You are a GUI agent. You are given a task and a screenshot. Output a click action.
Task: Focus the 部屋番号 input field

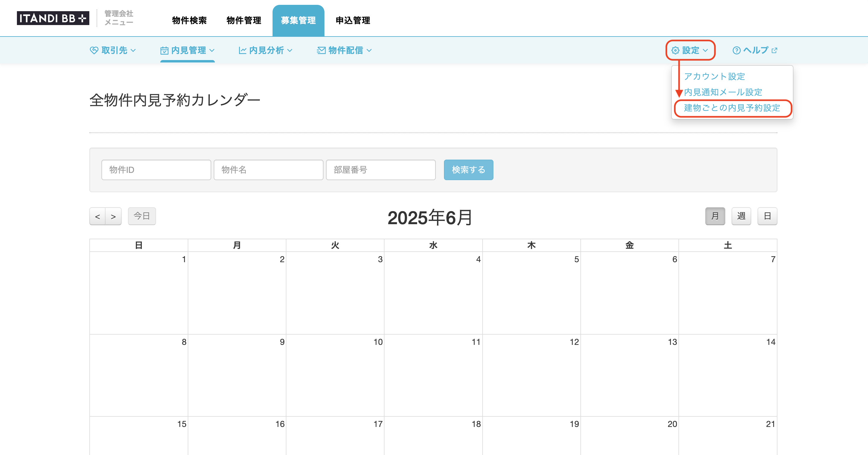coord(381,170)
